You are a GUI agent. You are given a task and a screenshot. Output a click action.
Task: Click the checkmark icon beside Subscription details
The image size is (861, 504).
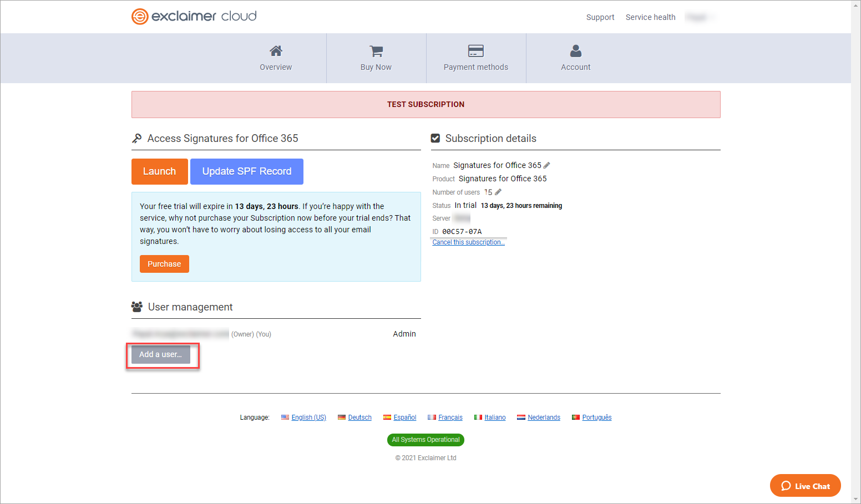(435, 138)
